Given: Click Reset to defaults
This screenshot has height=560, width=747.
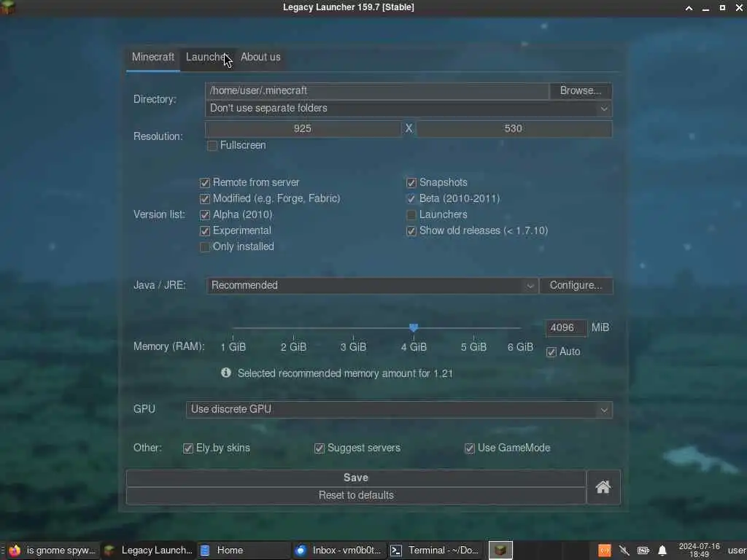Looking at the screenshot, I should (x=356, y=495).
